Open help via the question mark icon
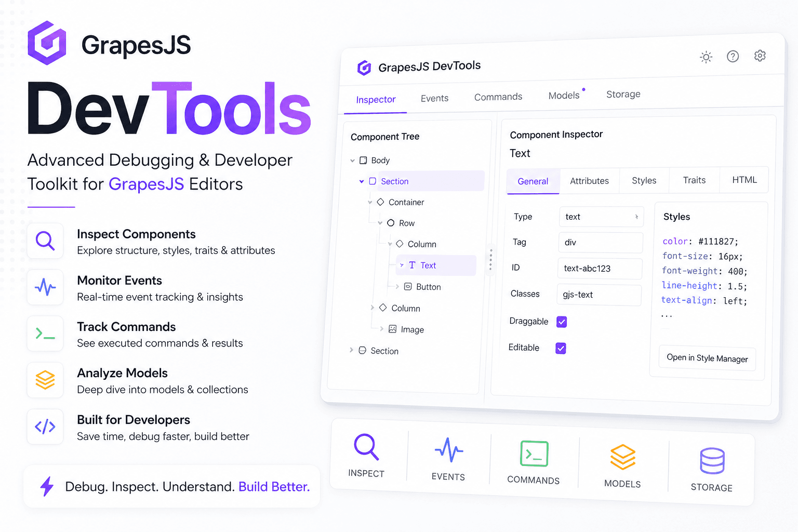 pyautogui.click(x=733, y=56)
